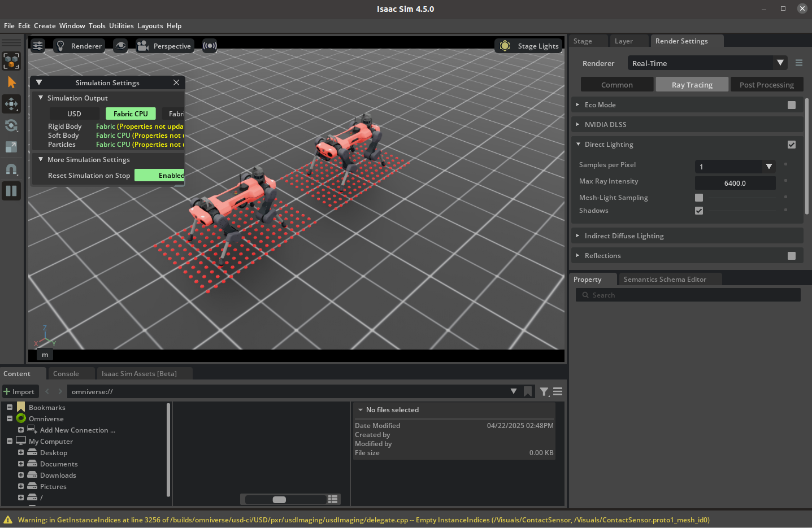Select the Documents folder

(x=59, y=464)
